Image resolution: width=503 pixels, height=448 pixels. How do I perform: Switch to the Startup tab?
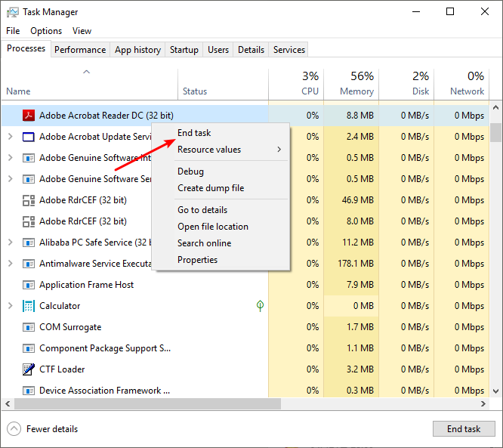click(184, 50)
